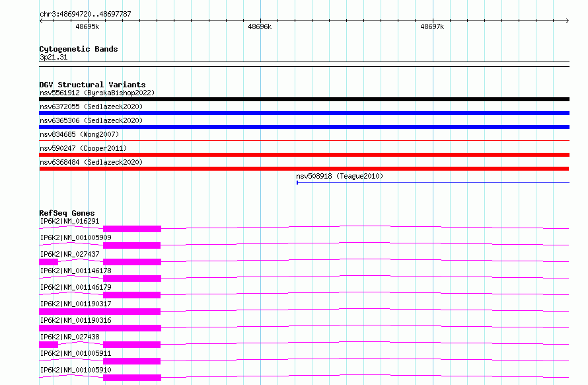Click the left arrow end of ruler

click(41, 21)
